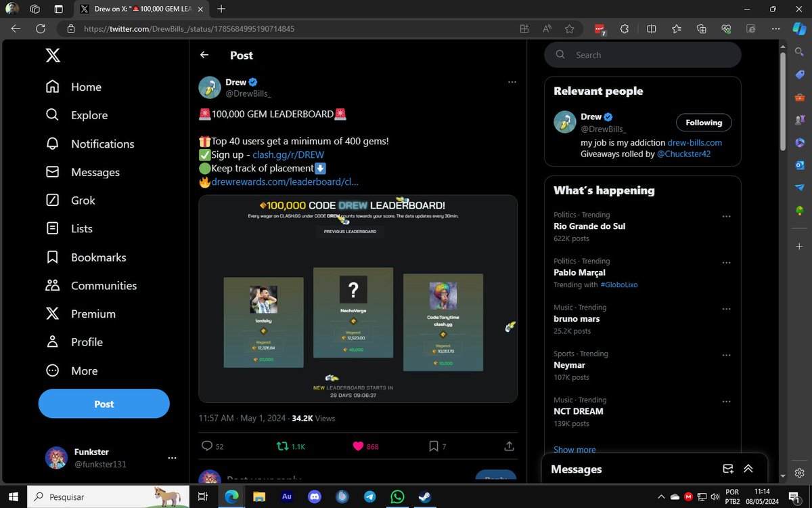Open Steam from the taskbar
The height and width of the screenshot is (508, 812).
426,496
